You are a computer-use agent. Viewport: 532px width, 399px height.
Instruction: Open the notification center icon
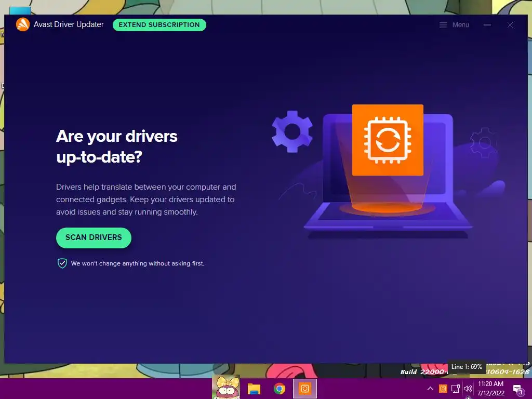(518, 390)
